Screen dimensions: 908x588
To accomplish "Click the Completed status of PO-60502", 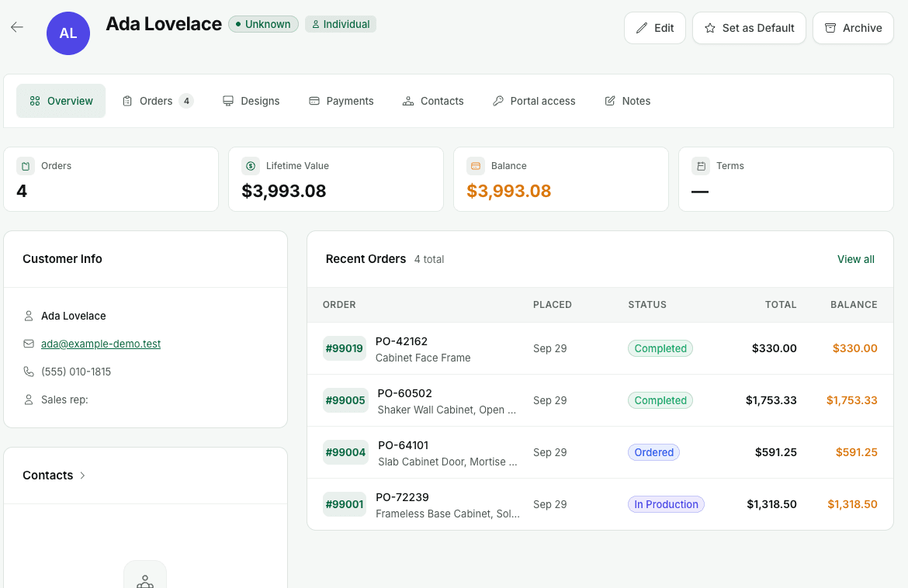I will click(x=660, y=400).
